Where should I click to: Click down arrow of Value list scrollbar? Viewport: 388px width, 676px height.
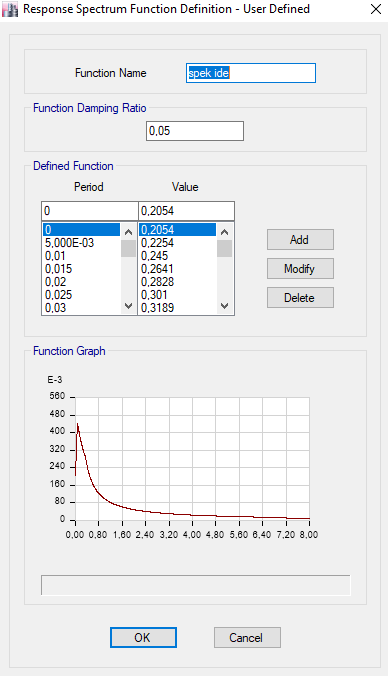coord(224,306)
